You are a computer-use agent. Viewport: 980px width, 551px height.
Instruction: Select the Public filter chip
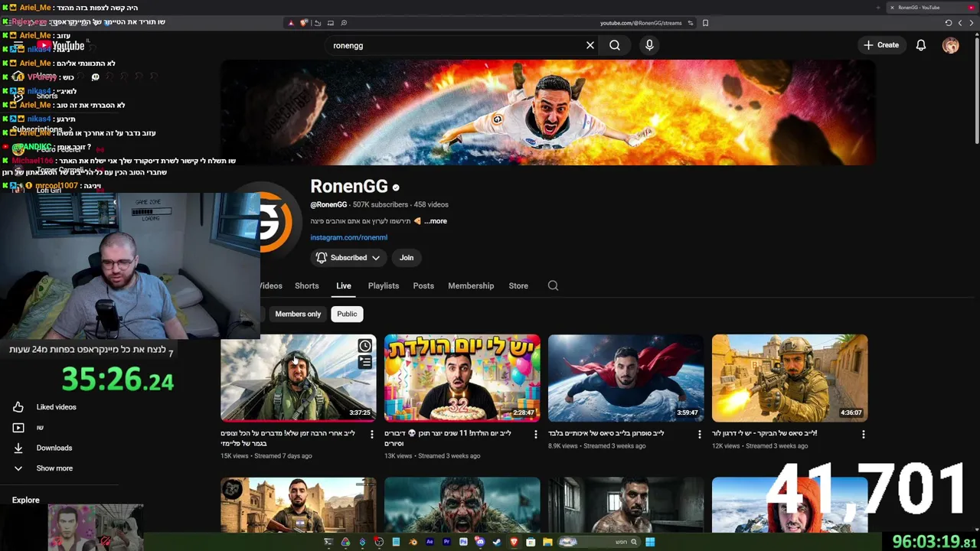tap(347, 314)
